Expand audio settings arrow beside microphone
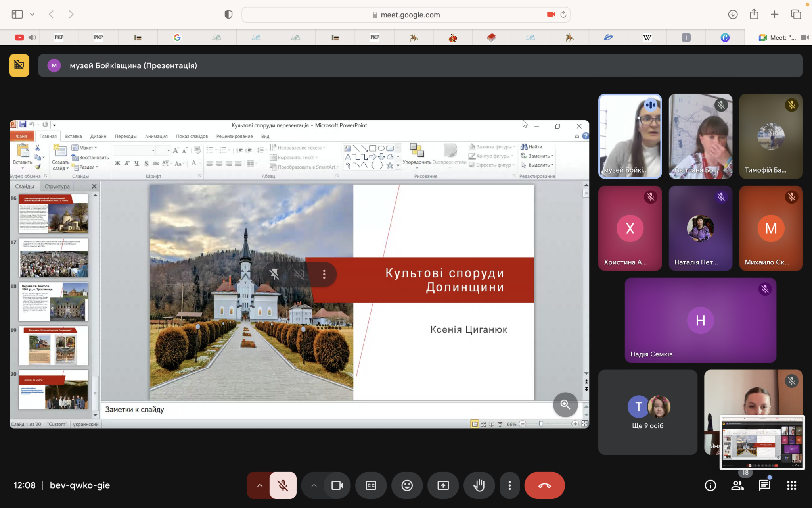 tap(259, 485)
